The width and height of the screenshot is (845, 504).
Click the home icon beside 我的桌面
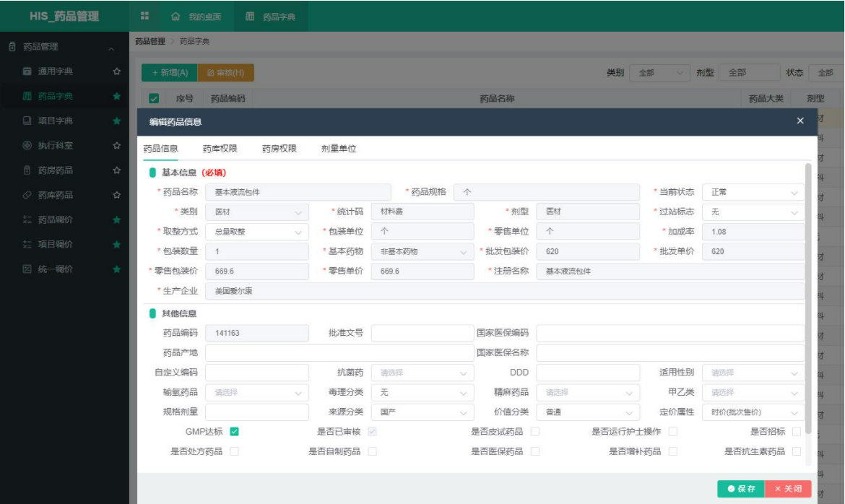tap(175, 17)
